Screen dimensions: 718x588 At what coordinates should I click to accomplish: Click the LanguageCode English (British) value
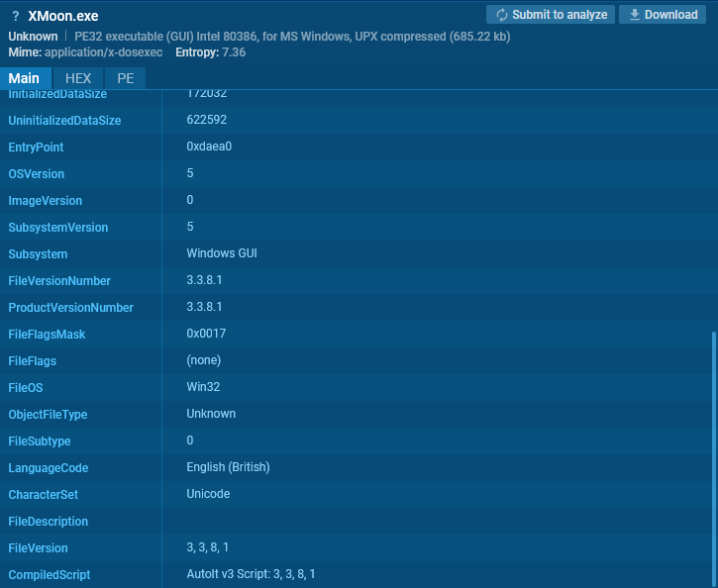(x=228, y=467)
